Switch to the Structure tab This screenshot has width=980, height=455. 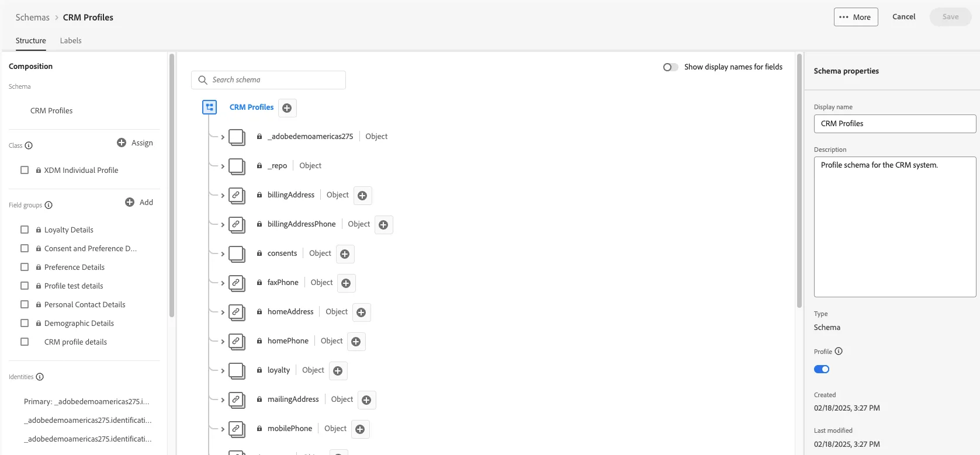30,40
